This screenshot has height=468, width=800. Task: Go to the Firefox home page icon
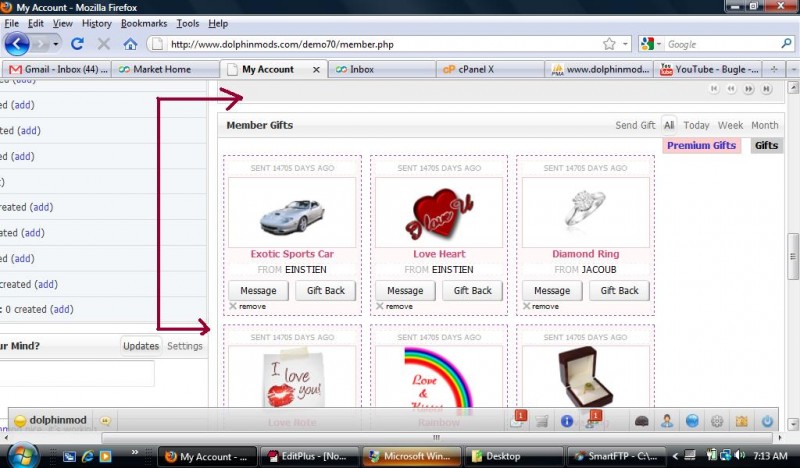point(130,44)
